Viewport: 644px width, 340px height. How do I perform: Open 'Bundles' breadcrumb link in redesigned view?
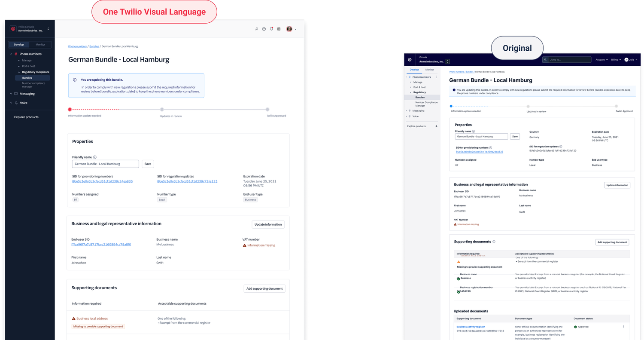(x=94, y=46)
